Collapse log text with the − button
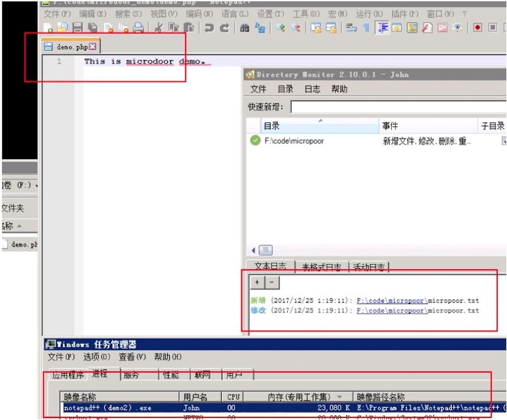Image resolution: width=507 pixels, height=420 pixels. (x=271, y=282)
